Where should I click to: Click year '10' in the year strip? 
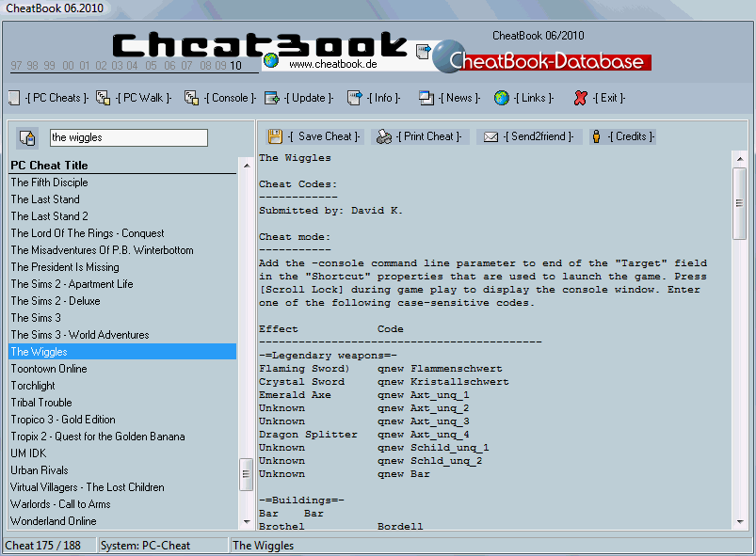click(x=235, y=66)
